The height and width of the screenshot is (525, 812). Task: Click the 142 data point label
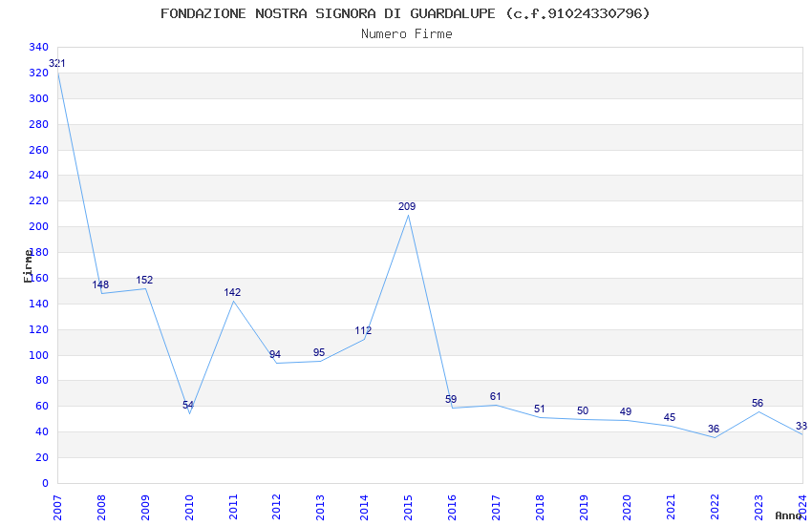[x=232, y=293]
